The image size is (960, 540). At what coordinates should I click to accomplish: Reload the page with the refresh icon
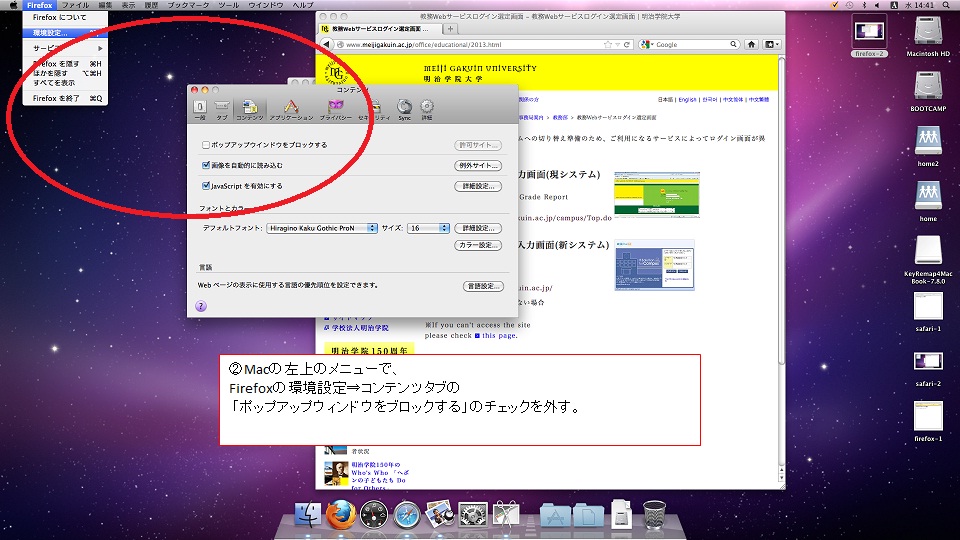[627, 45]
